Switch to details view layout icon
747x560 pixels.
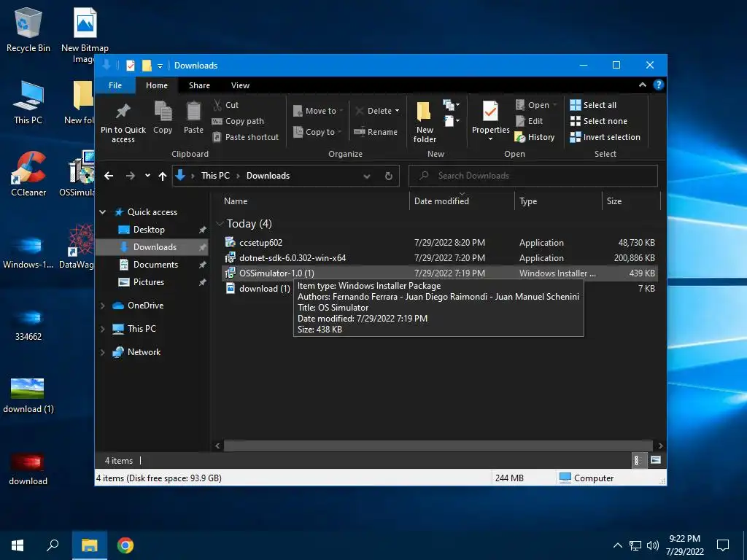(638, 460)
